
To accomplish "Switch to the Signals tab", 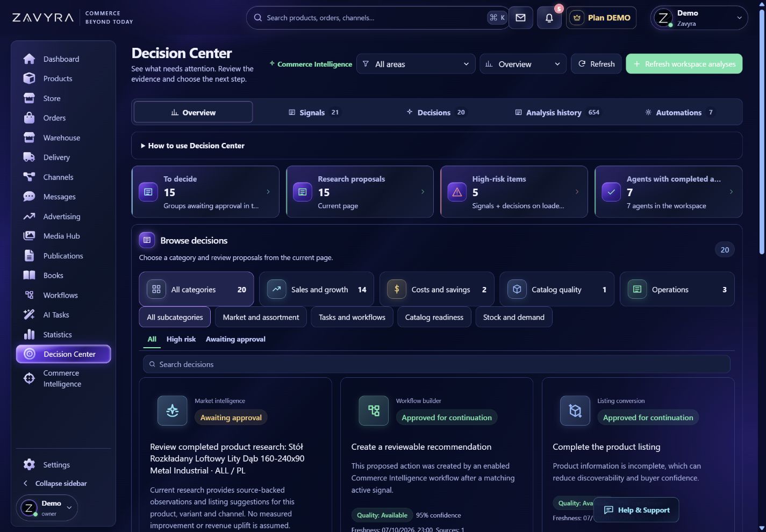I will click(314, 112).
